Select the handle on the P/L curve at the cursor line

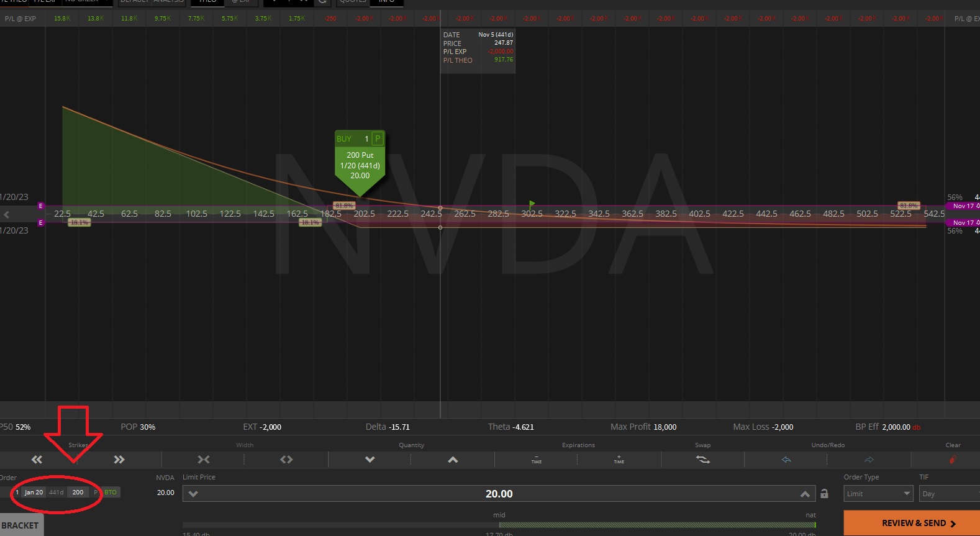(x=440, y=208)
